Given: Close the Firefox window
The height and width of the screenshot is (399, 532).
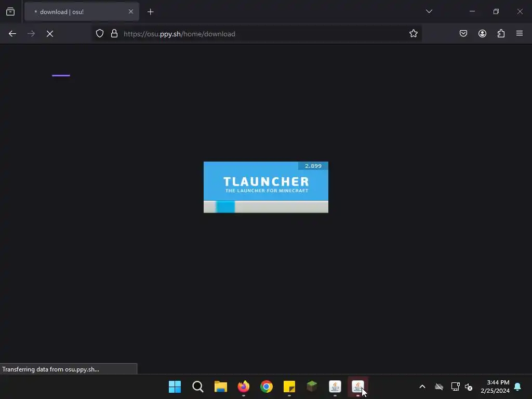Looking at the screenshot, I should (x=520, y=11).
